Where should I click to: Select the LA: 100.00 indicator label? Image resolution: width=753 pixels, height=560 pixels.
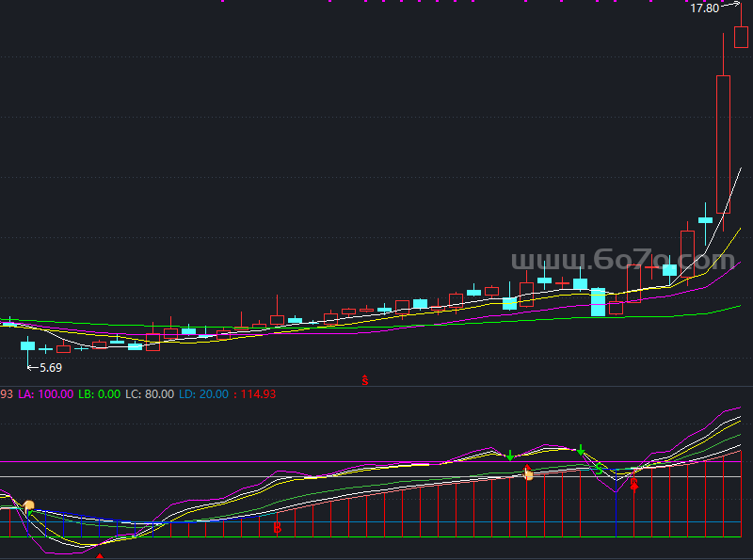coord(45,394)
